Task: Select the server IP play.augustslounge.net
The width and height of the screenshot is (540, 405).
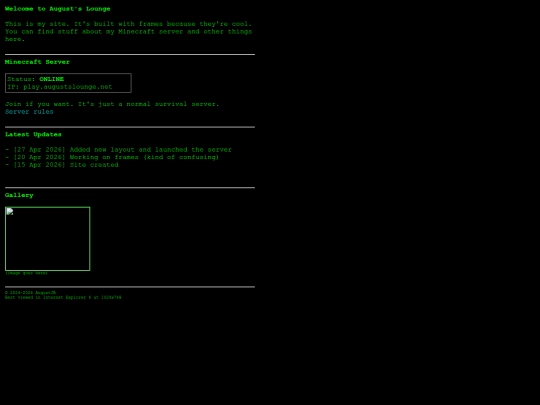Action: pyautogui.click(x=68, y=87)
